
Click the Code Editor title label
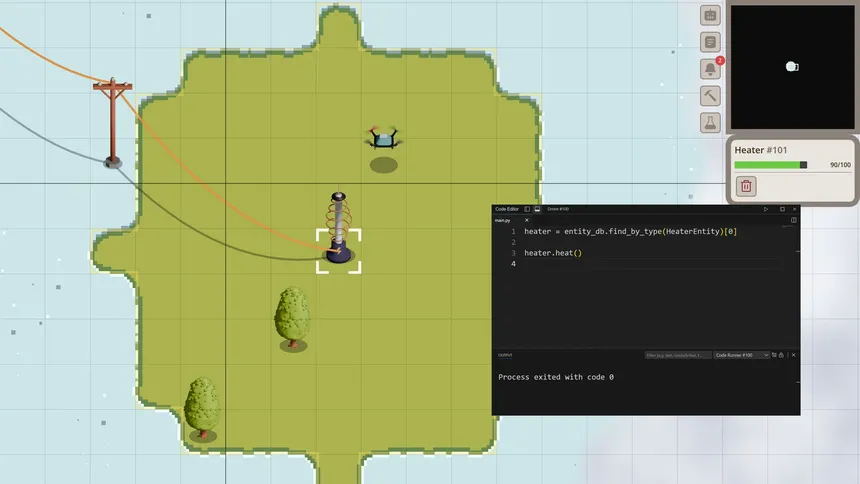click(x=507, y=209)
